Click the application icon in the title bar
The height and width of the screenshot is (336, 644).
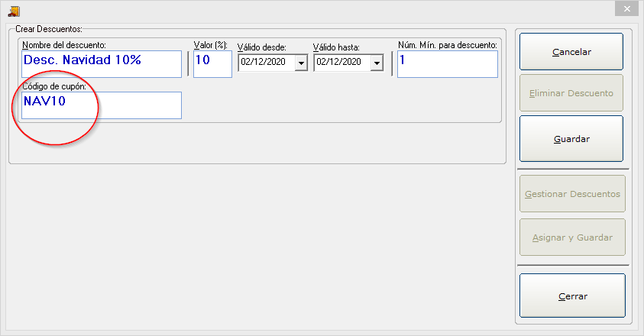coord(13,10)
